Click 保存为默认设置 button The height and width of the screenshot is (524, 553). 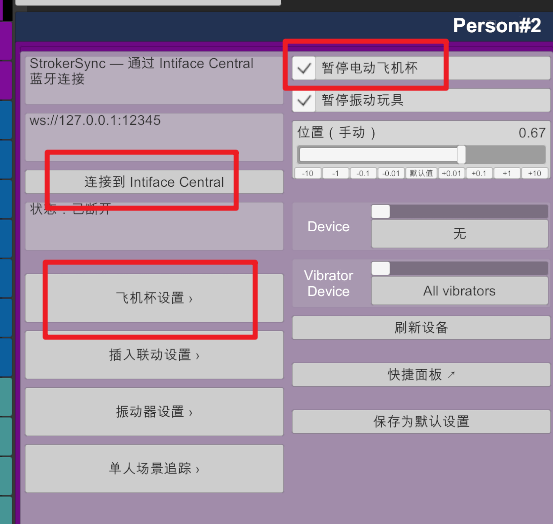click(x=421, y=421)
